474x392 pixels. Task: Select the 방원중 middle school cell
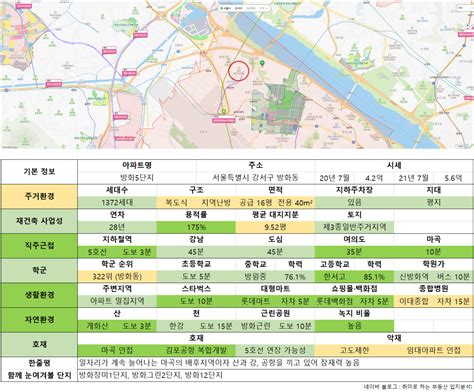(255, 276)
